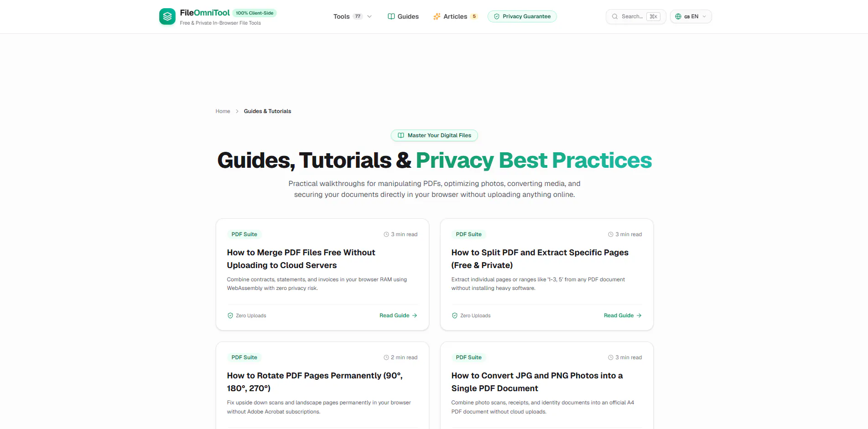Click the clock icon on Convert JPG card
This screenshot has width=868, height=429.
click(x=611, y=357)
